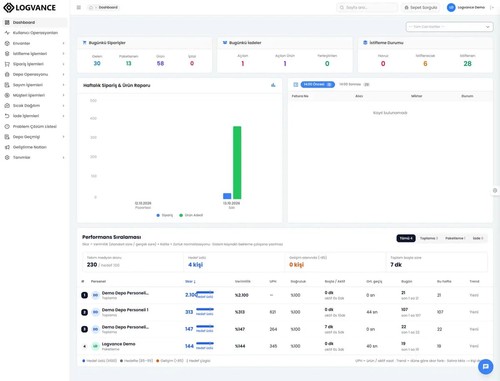Image resolution: width=500 pixels, height=381 pixels.
Task: Open the Tüm Cari Kartlar dropdown
Action: point(449,27)
